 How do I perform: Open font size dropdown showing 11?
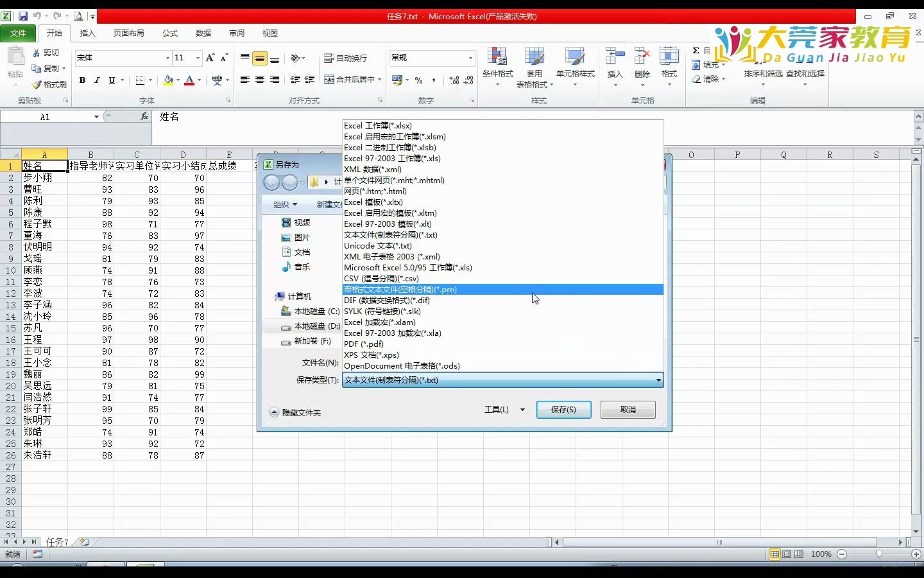point(198,58)
